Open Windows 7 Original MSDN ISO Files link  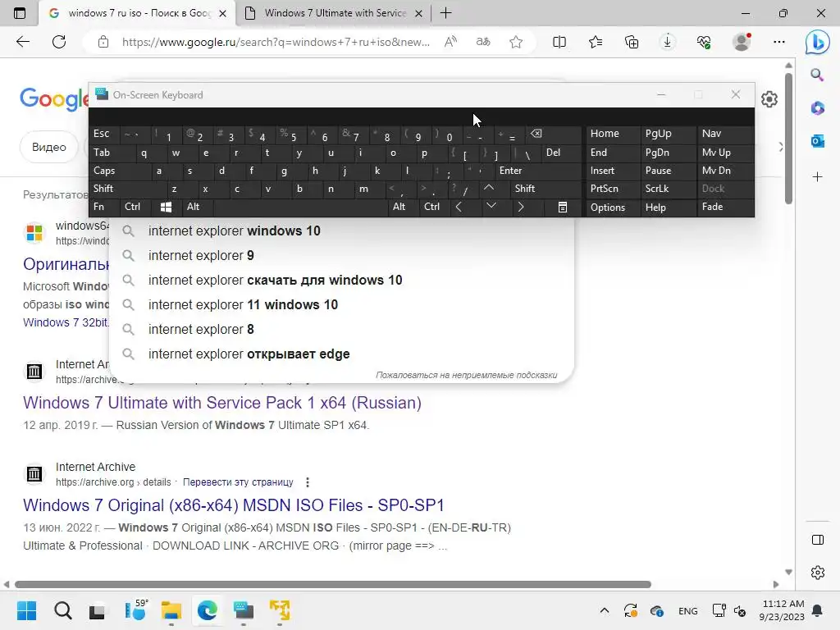point(234,505)
